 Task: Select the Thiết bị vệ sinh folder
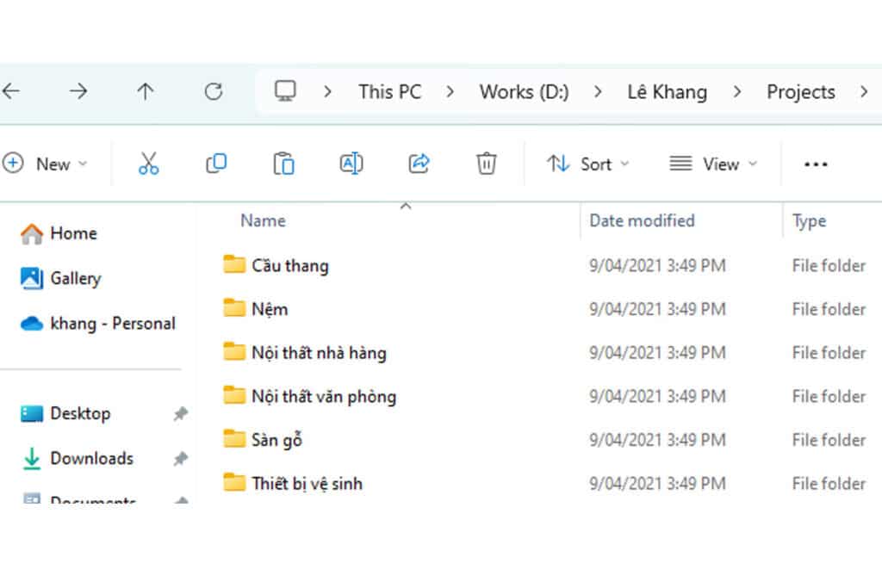click(307, 484)
